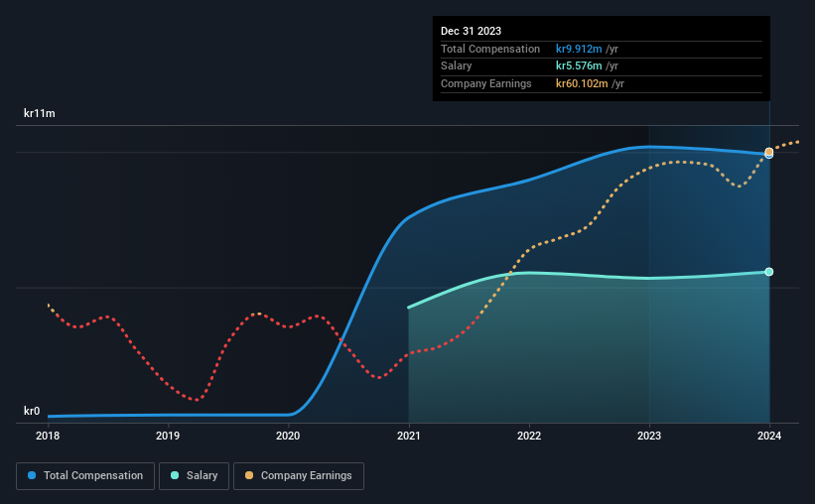Click the orange Company Earnings data point at 2024
815x504 pixels.
(768, 152)
